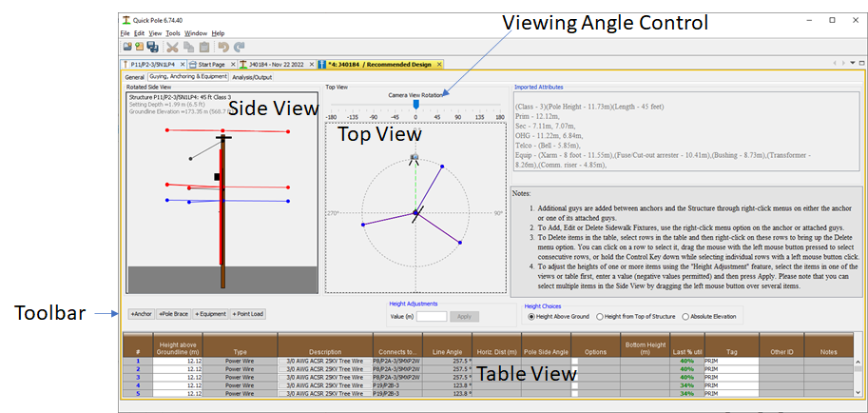The image size is (868, 413).
Task: Switch to the General sub-tab
Action: [134, 78]
